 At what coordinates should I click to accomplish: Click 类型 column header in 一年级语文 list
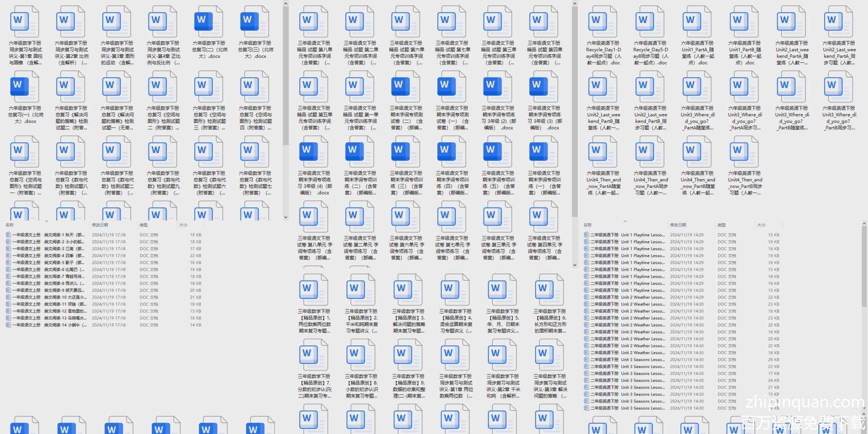pos(144,225)
